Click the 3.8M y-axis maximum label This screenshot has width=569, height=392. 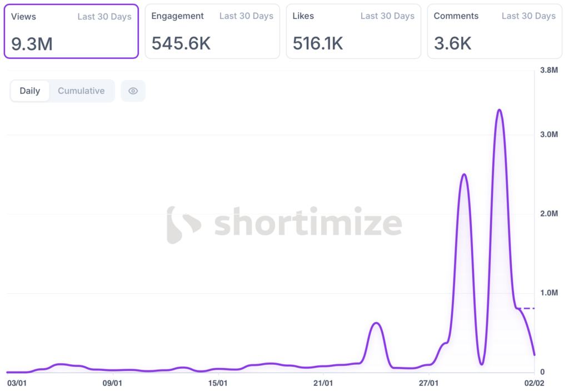click(549, 70)
